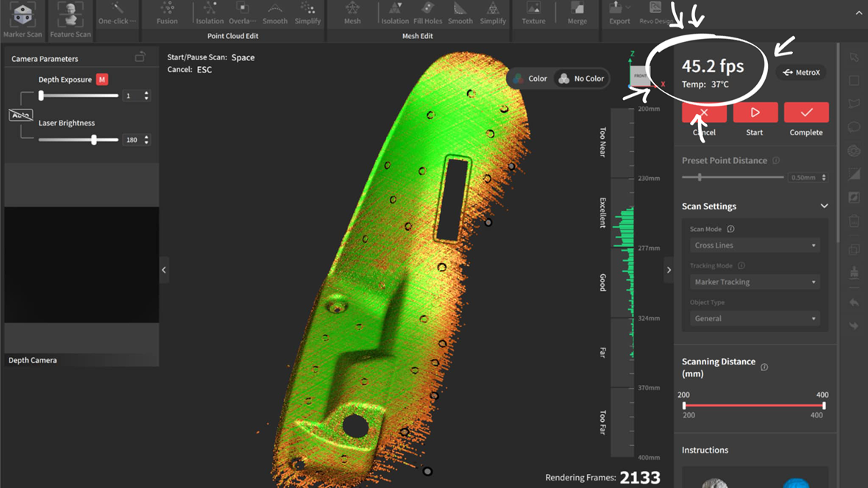The image size is (868, 488).
Task: Click the point cloud Fusion tool
Action: pos(167,13)
